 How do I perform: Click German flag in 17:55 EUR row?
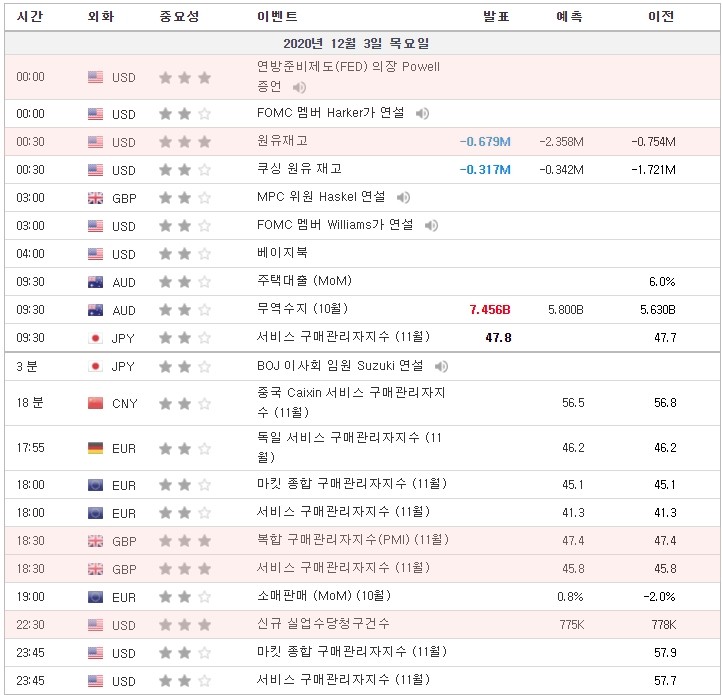click(x=95, y=448)
